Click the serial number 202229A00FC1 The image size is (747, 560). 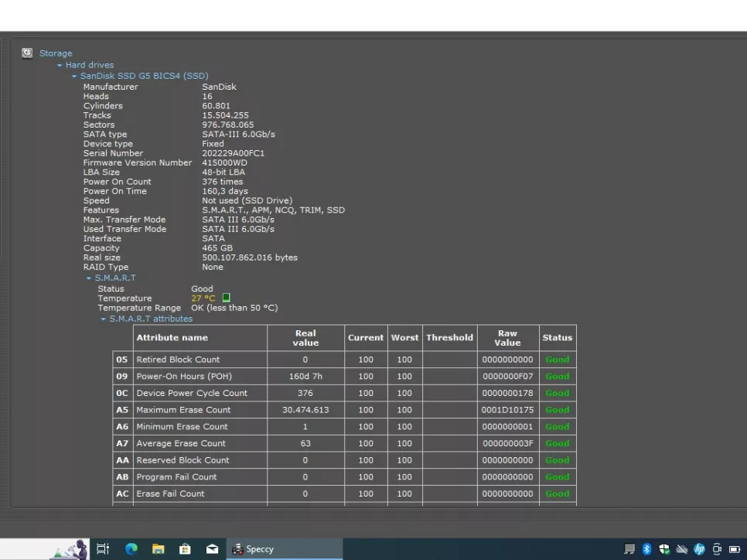coord(233,153)
